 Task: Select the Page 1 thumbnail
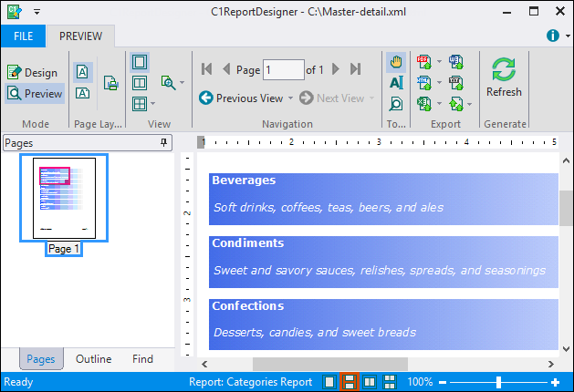(x=64, y=197)
